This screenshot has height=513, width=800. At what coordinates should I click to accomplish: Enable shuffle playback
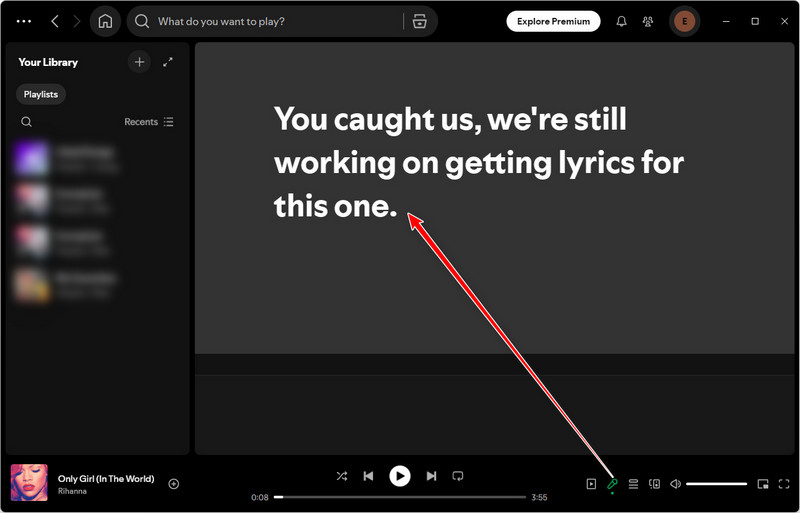click(342, 476)
